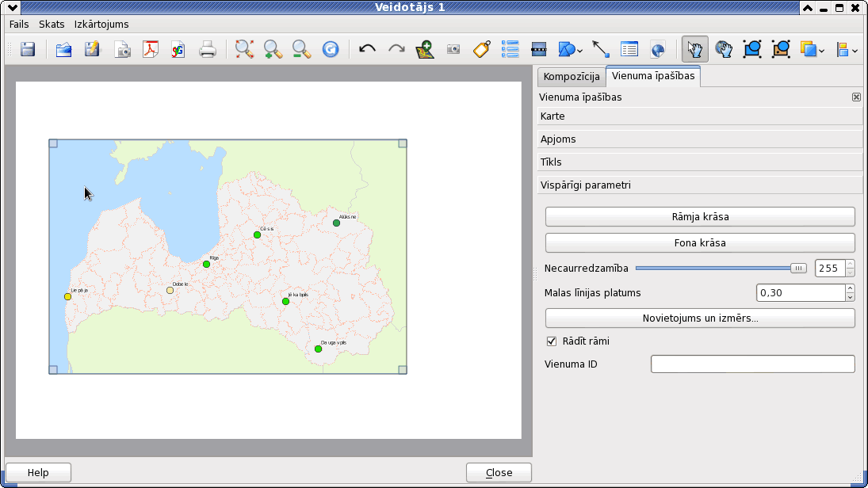Viewport: 868px width, 488px height.
Task: Add a new map item
Action: click(x=425, y=49)
